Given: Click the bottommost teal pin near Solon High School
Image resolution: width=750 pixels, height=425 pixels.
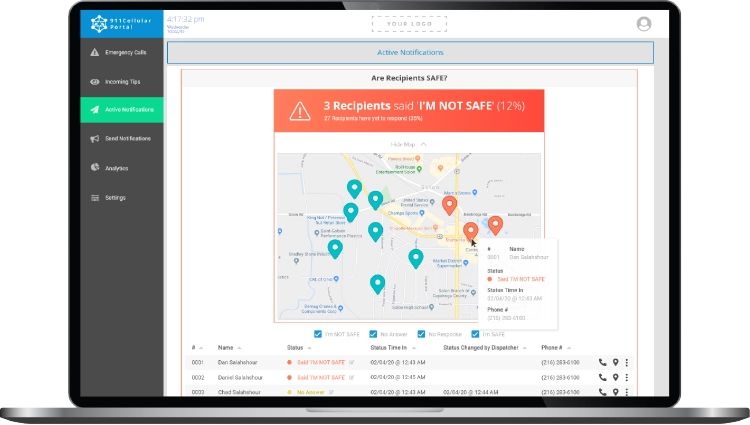Looking at the screenshot, I should (x=377, y=284).
